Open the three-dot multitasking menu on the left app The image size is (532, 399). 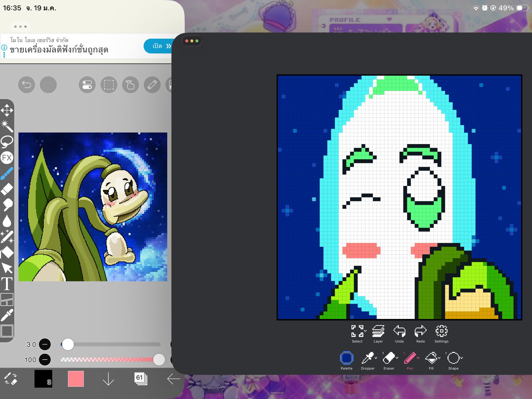[21, 26]
